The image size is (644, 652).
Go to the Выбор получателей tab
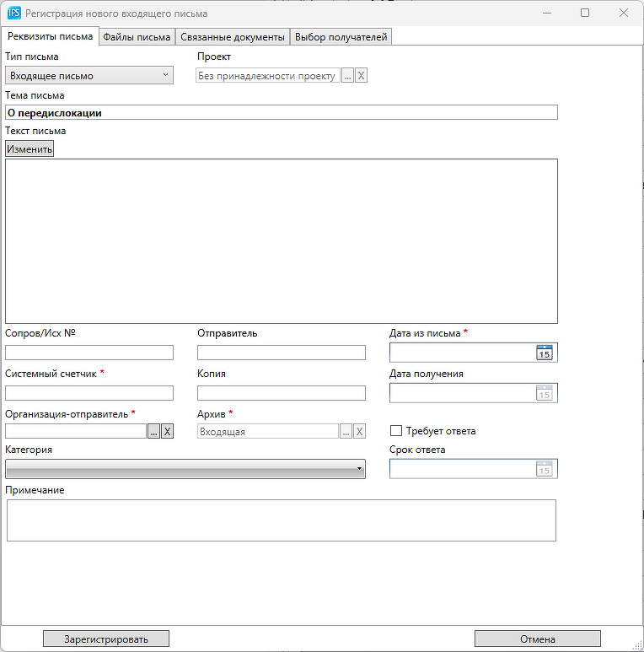pos(341,37)
